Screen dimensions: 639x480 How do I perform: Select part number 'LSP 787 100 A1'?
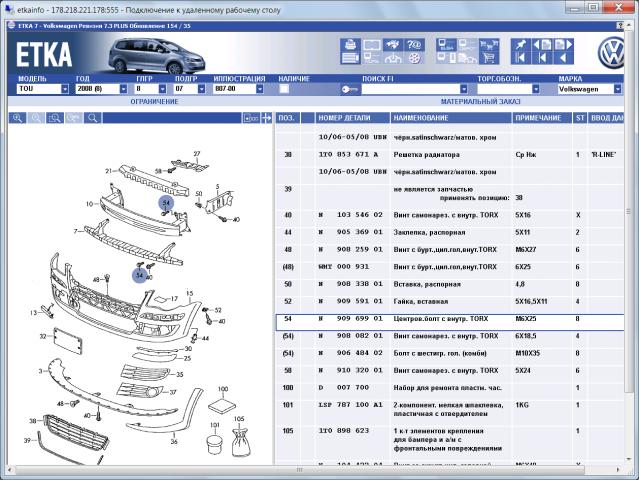350,405
